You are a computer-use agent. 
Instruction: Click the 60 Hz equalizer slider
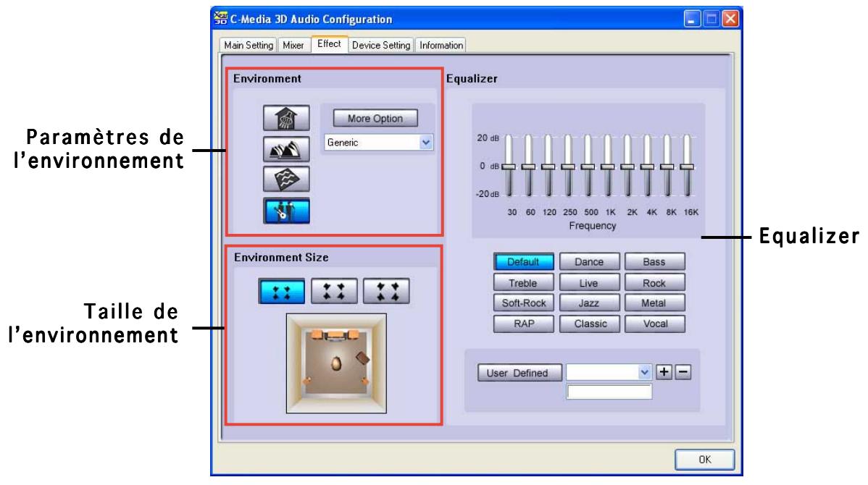[528, 166]
